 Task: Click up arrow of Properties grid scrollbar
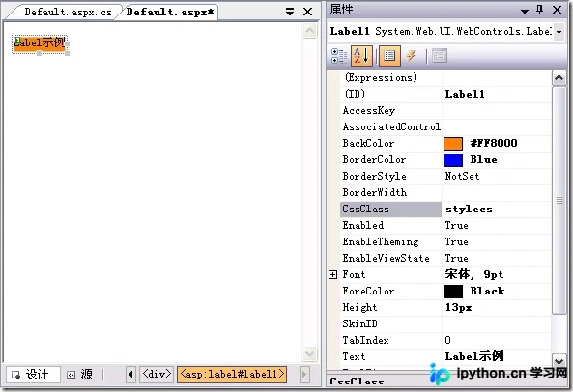pos(559,78)
